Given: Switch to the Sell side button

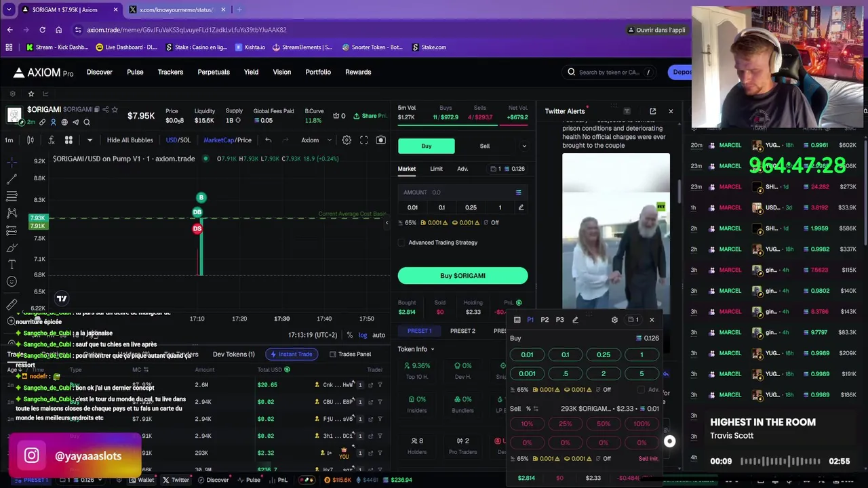Looking at the screenshot, I should click(x=485, y=146).
